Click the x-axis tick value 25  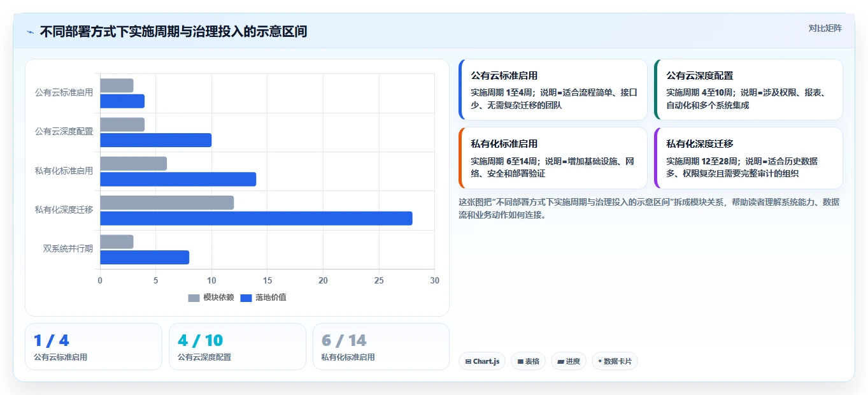click(x=379, y=280)
